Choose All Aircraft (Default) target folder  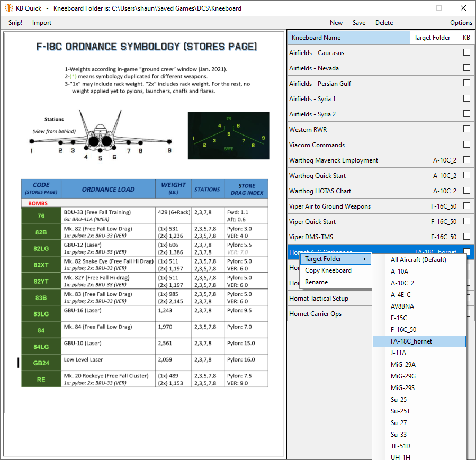point(418,260)
